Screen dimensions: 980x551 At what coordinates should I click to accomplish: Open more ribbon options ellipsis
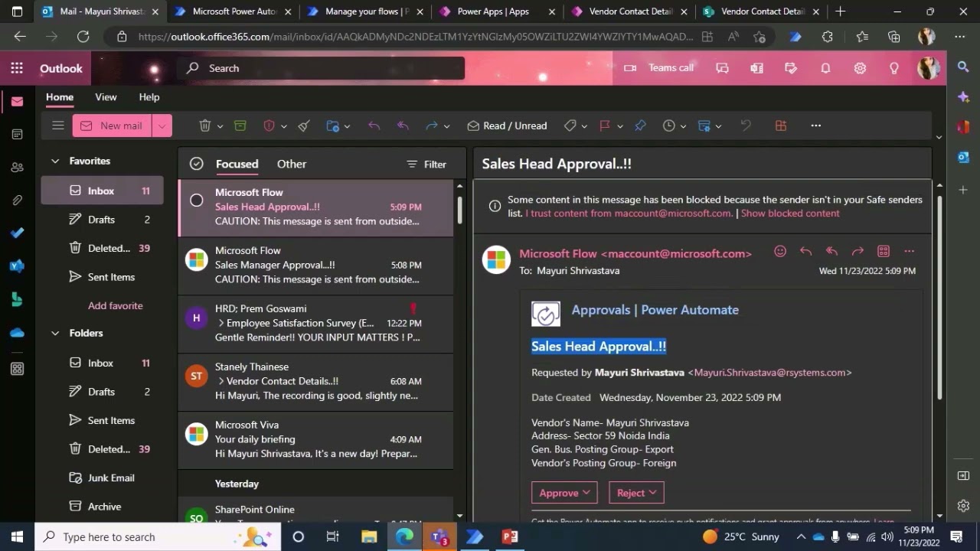coord(816,126)
